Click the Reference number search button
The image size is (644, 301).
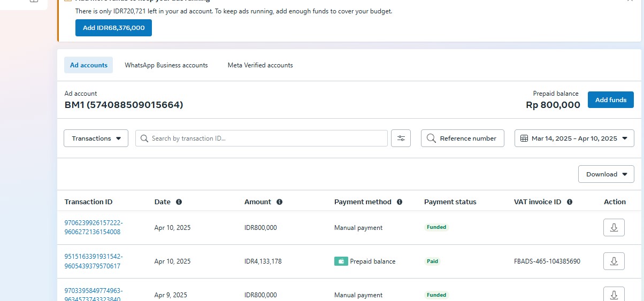tap(462, 138)
